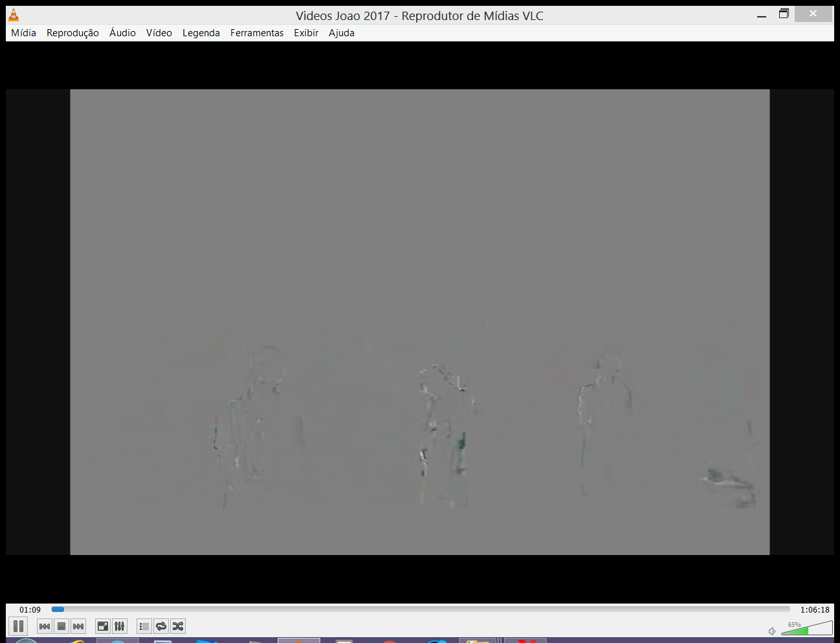This screenshot has width=840, height=643.
Task: Open the Áudio menu
Action: coord(122,33)
